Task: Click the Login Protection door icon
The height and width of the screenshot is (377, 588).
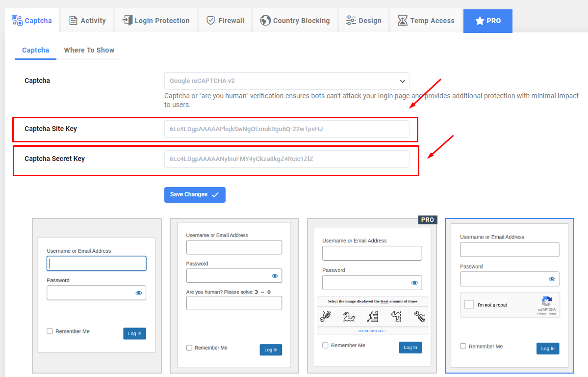Action: pos(128,20)
